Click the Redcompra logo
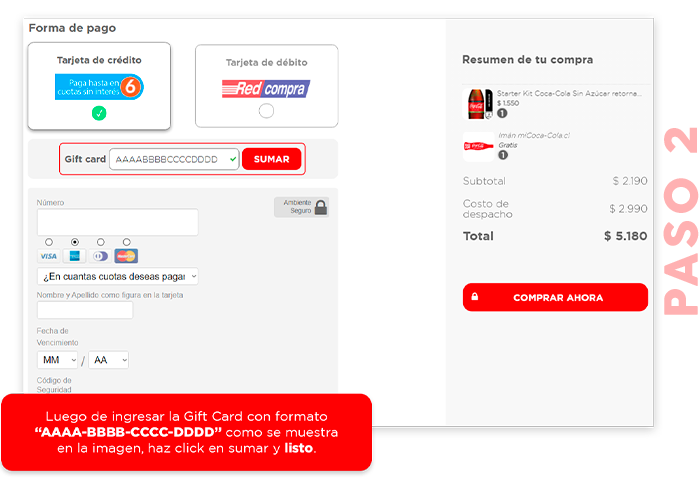Screen dimensions: 700x478 pyautogui.click(x=266, y=88)
